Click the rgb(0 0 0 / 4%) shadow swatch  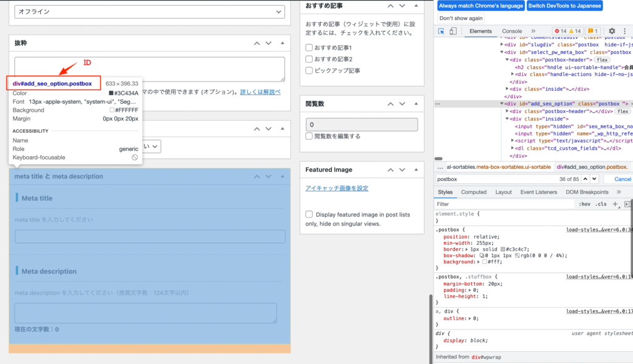[x=517, y=255]
